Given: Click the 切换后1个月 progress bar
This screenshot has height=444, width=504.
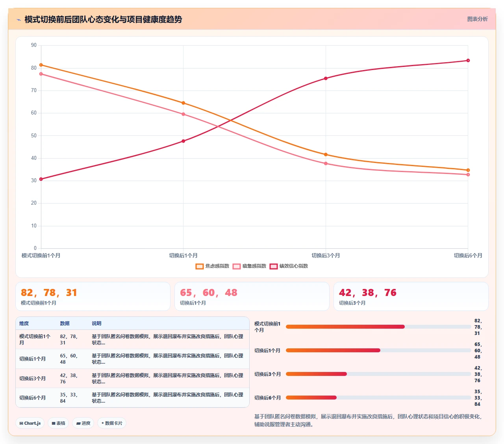Looking at the screenshot, I should pos(378,350).
